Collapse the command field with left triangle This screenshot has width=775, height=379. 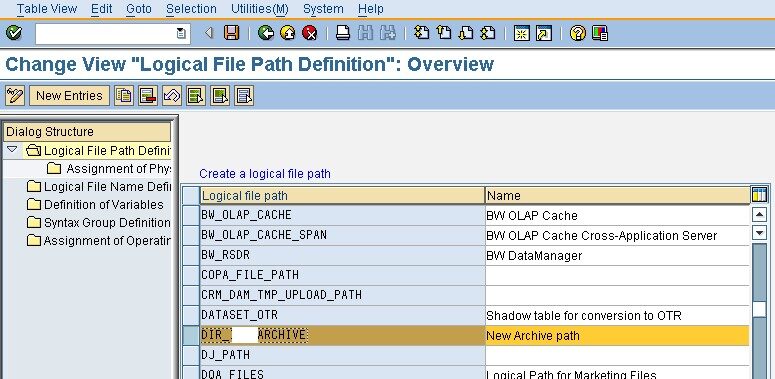(209, 33)
